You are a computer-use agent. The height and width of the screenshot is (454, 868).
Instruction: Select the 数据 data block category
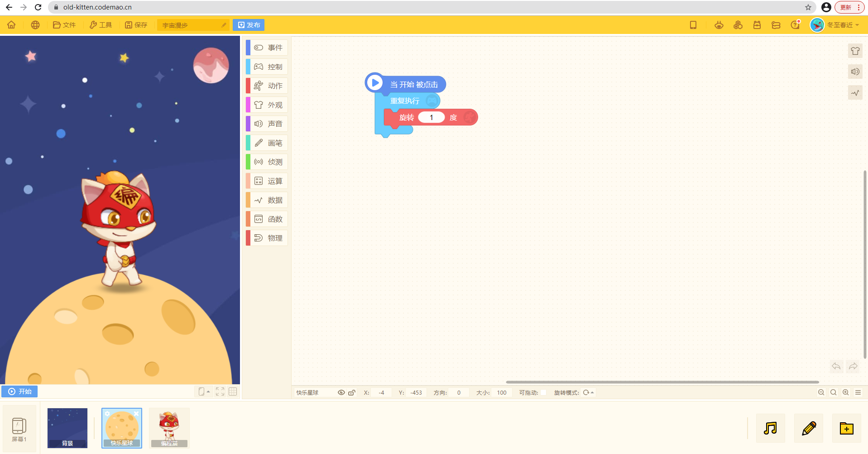coord(267,200)
